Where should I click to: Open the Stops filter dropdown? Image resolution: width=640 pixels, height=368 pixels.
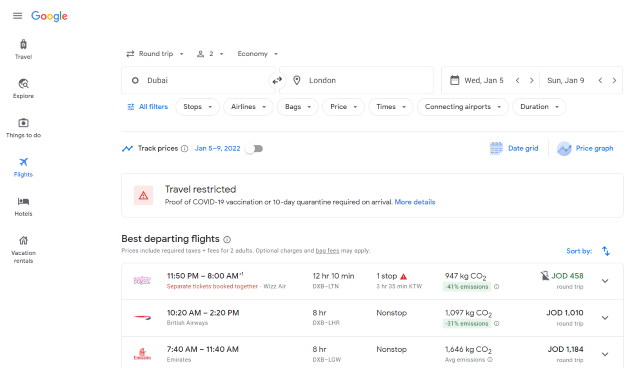[x=198, y=107]
